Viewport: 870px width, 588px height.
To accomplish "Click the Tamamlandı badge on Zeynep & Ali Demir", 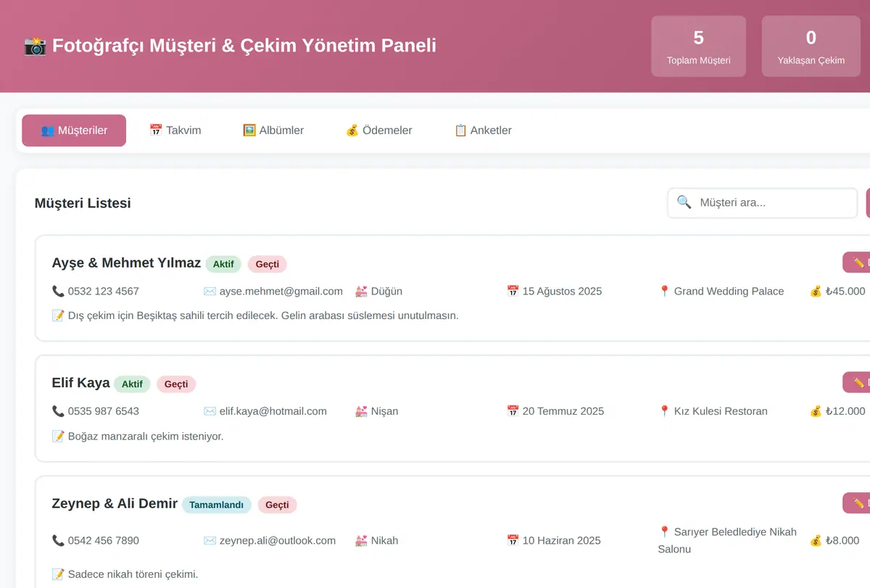I will coord(216,505).
